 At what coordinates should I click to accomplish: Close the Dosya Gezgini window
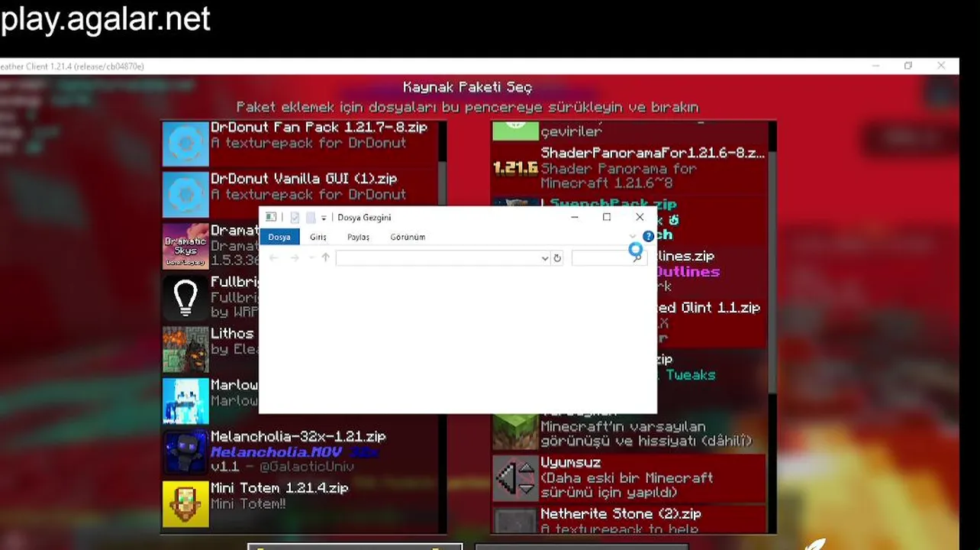coord(640,218)
